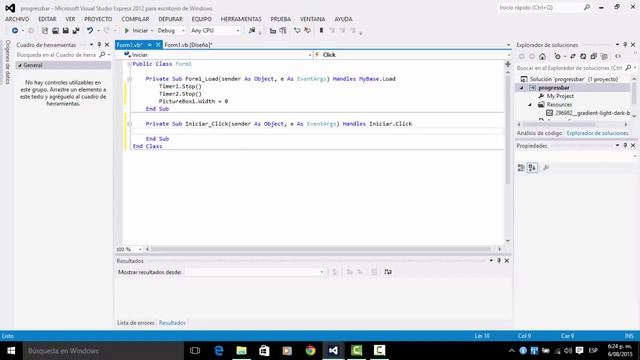Open the DEPURAR menu

click(x=170, y=19)
